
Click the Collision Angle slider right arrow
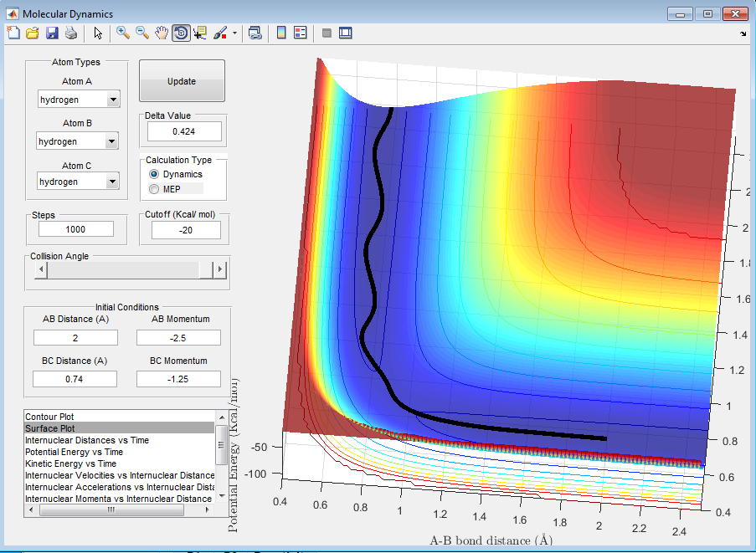coord(220,269)
